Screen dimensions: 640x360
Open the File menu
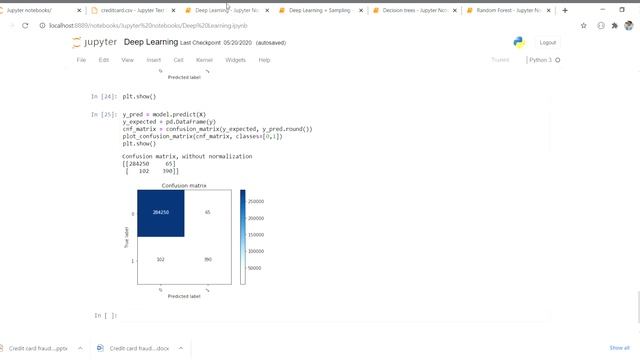[x=81, y=60]
